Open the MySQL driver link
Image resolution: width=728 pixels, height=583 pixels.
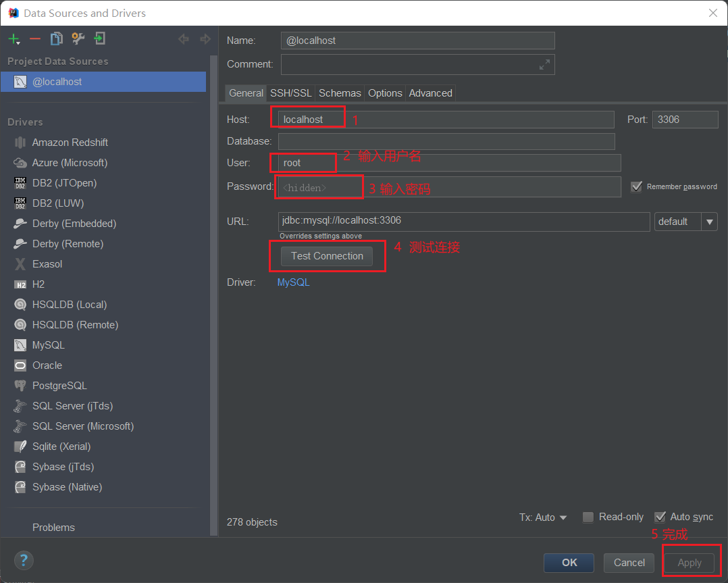coord(293,282)
